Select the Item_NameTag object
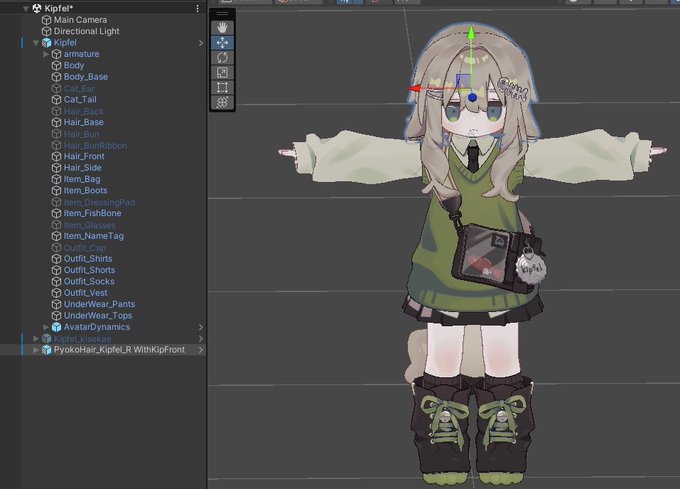 (x=94, y=236)
